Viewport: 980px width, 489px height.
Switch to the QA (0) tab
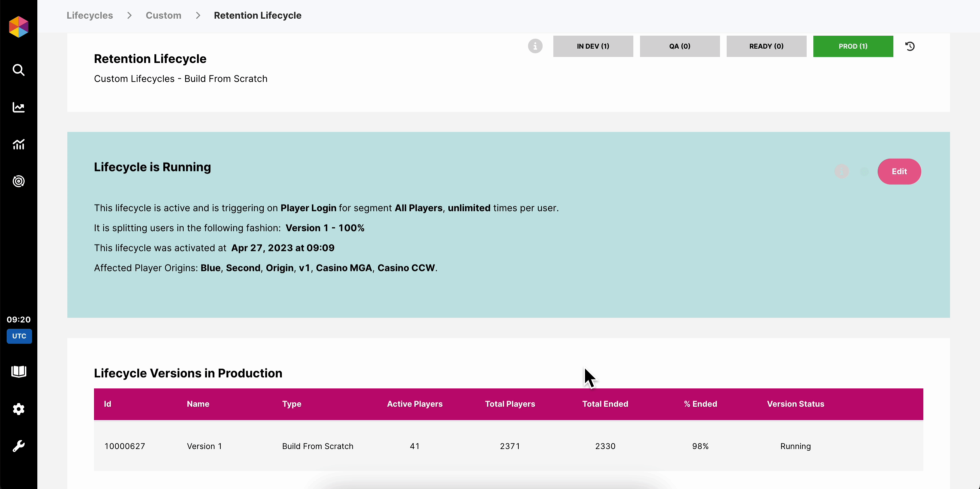pos(679,46)
